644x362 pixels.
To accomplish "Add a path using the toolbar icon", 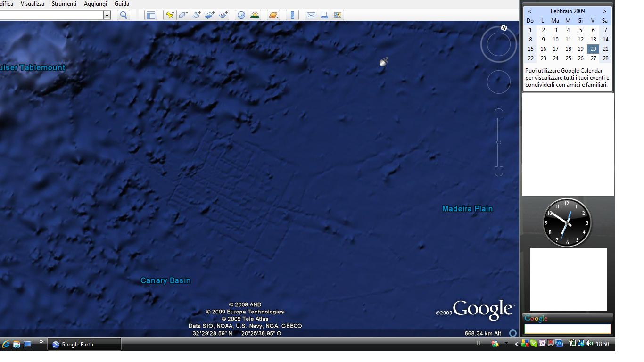I will (x=196, y=15).
